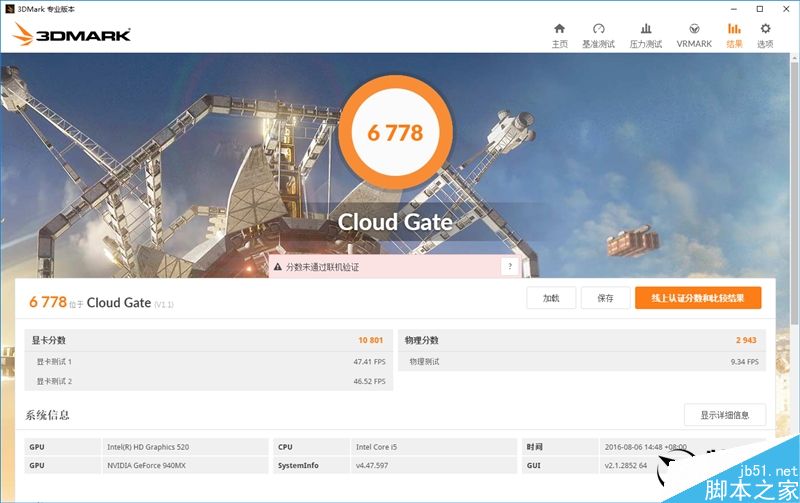The image size is (800, 503).
Task: Click the 6 778 Cloud Gate heading
Action: (x=101, y=303)
